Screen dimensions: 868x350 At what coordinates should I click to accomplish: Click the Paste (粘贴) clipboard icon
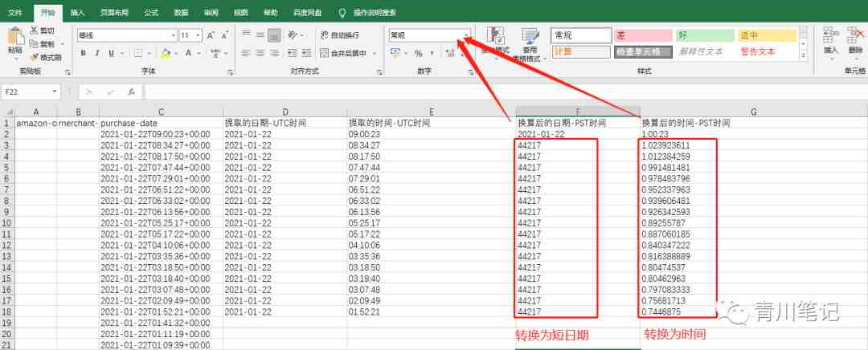(x=15, y=36)
